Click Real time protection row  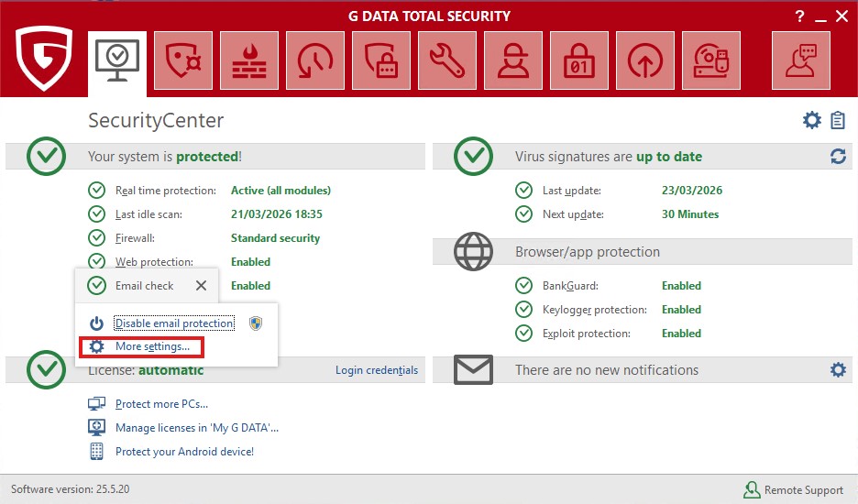(x=210, y=191)
